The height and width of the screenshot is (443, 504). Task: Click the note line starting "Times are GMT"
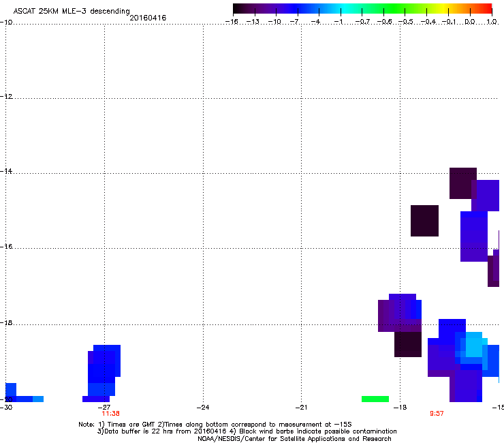coord(215,425)
